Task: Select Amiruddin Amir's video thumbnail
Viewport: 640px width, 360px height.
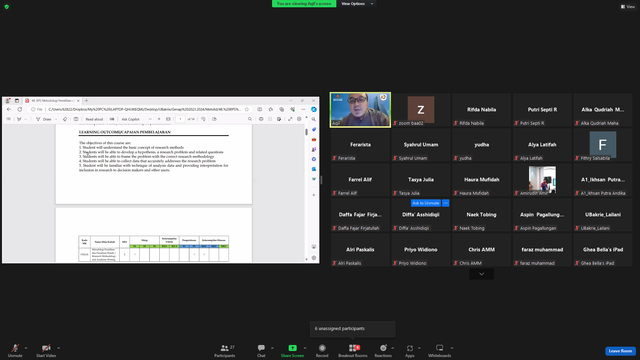Action: 542,180
